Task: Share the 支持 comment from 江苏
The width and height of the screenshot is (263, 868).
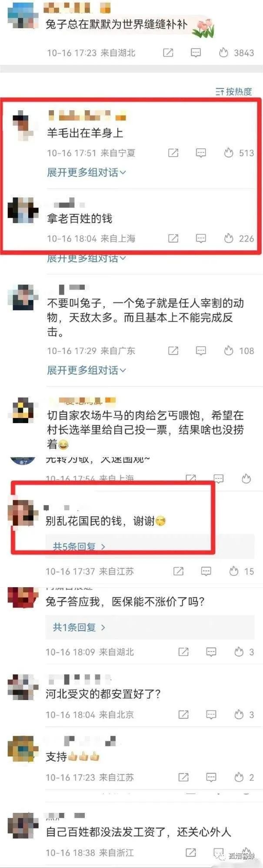Action: [x=183, y=777]
